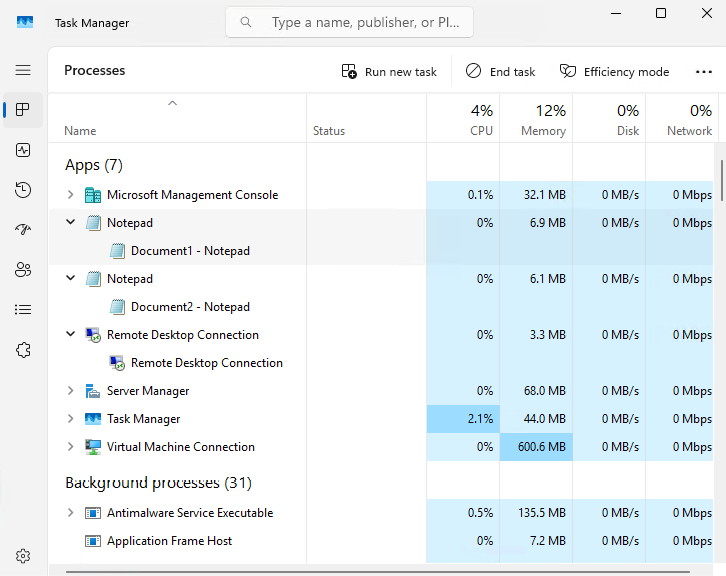Select the Server Manager row
The image size is (726, 576).
point(381,391)
